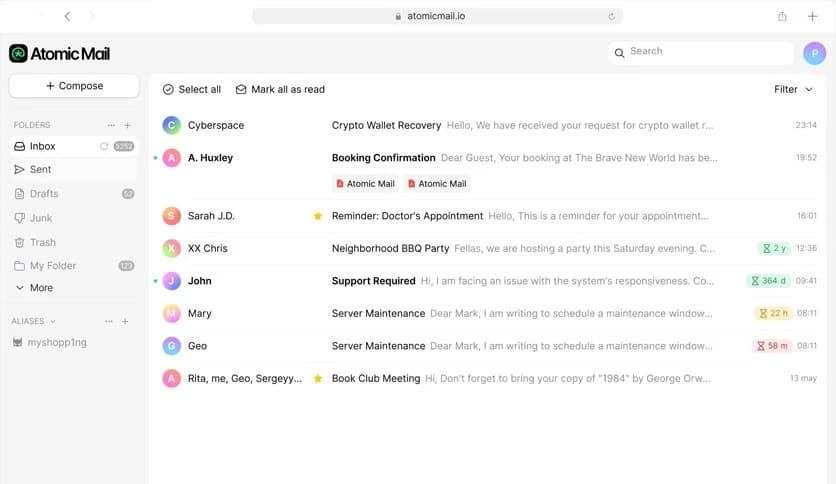836x484 pixels.
Task: Add a new folder with plus icon
Action: coord(127,125)
